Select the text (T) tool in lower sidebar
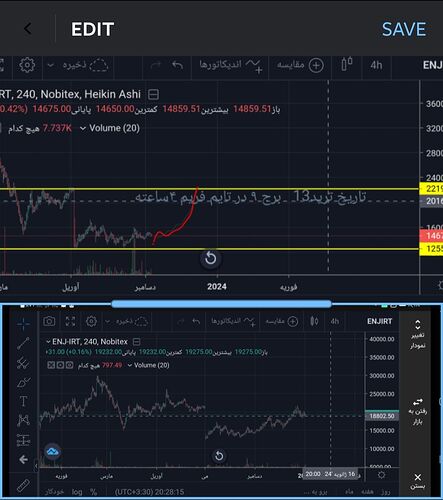Screen dimensions: 443x500 coord(23,401)
